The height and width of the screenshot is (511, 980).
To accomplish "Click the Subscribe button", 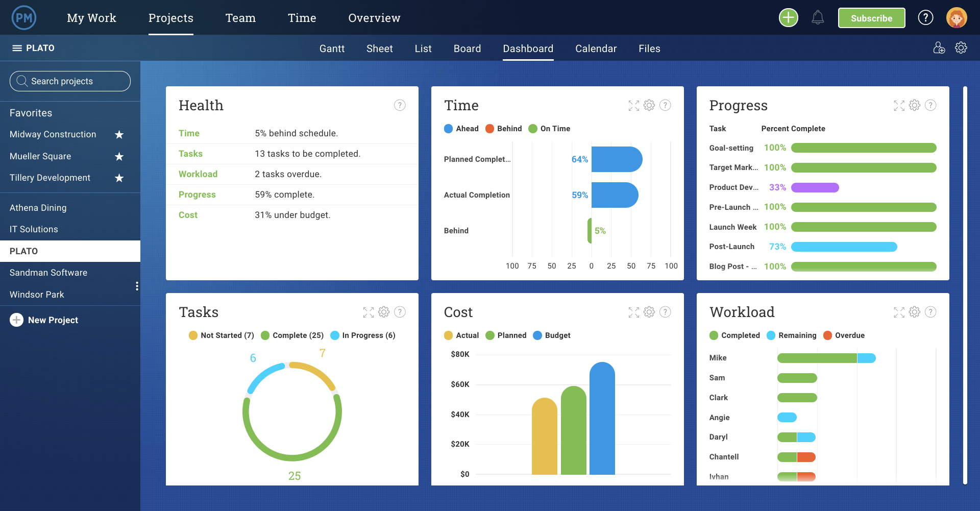I will click(x=871, y=17).
